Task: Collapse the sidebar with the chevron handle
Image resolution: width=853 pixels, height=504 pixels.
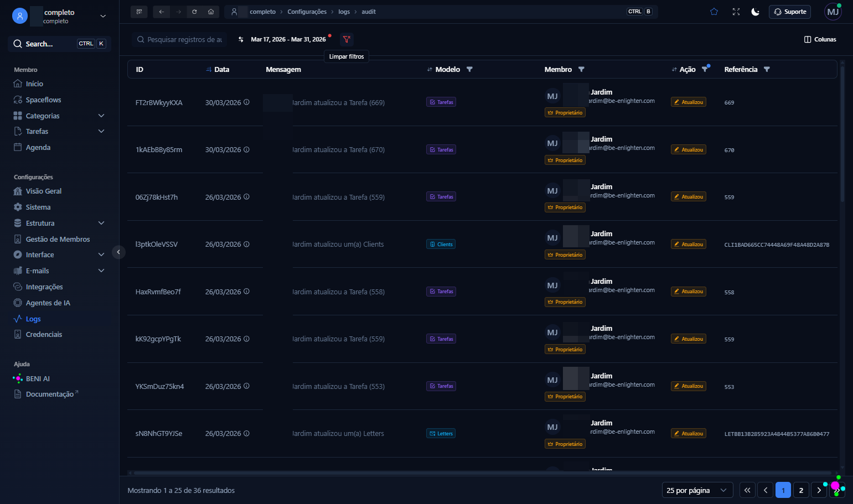Action: 118,252
